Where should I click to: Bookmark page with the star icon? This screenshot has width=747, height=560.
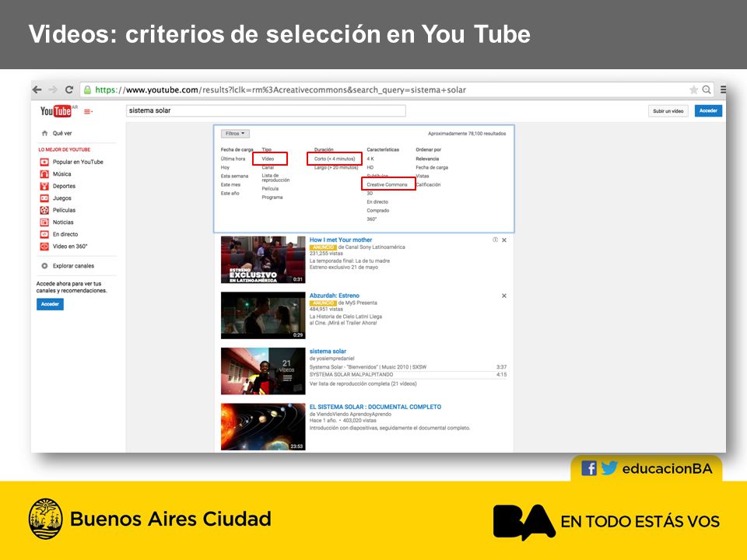coord(693,89)
